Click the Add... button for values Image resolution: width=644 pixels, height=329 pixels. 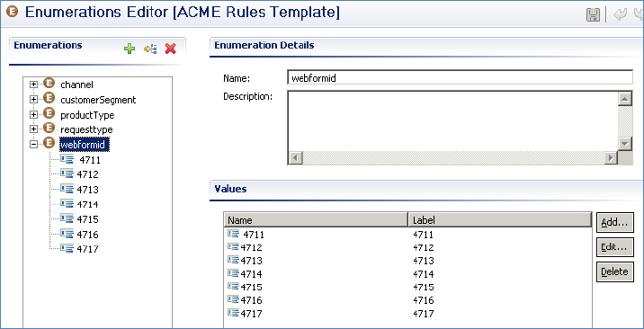pyautogui.click(x=615, y=223)
